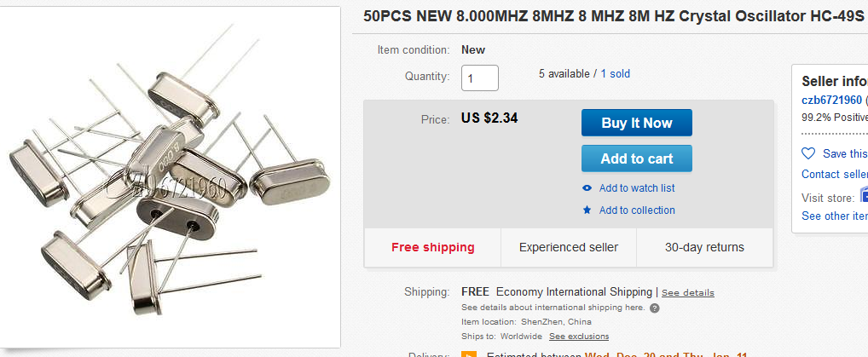Click the 30-day returns label
Viewport: 868px width, 357px height.
coord(704,248)
